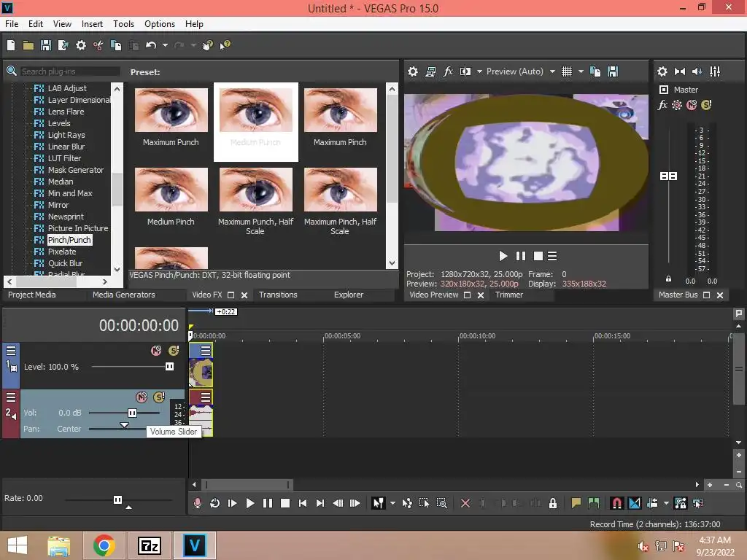Viewport: 747px width, 560px height.
Task: Copy selection with the Copy toolbar icon
Action: (116, 45)
